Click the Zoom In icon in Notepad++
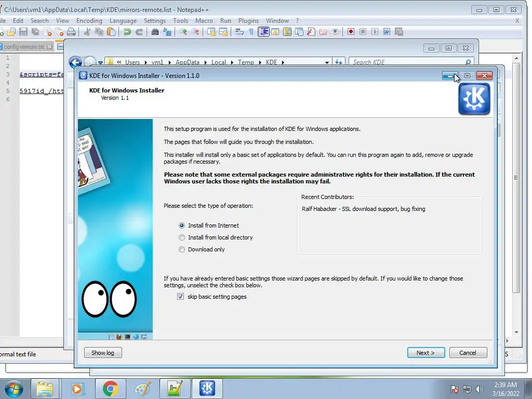This screenshot has width=532, height=399. point(183,32)
